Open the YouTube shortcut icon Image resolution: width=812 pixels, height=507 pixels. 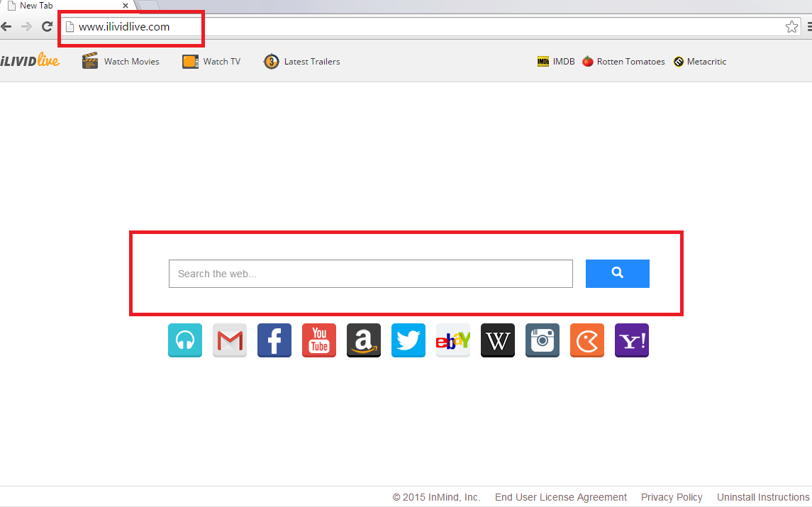click(319, 341)
